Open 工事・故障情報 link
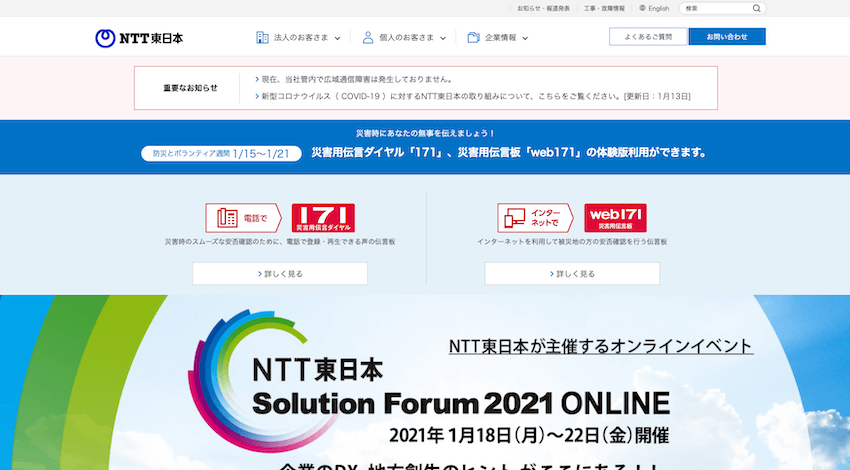This screenshot has width=850, height=470. (x=604, y=8)
